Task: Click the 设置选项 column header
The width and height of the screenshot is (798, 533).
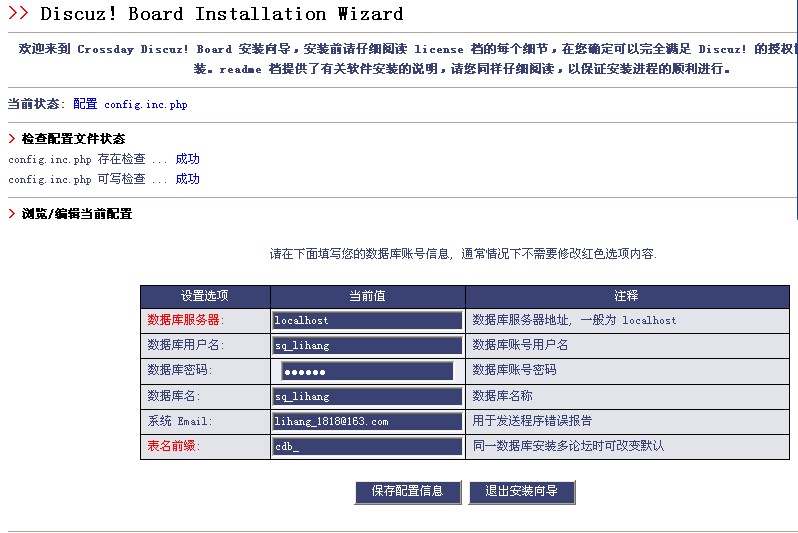Action: click(x=205, y=296)
